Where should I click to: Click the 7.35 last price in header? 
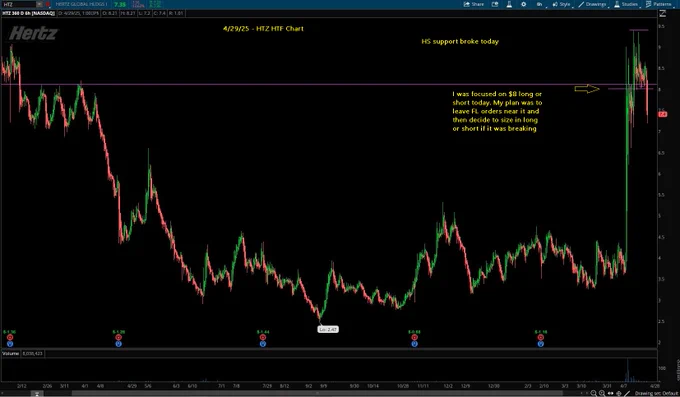tap(120, 4)
